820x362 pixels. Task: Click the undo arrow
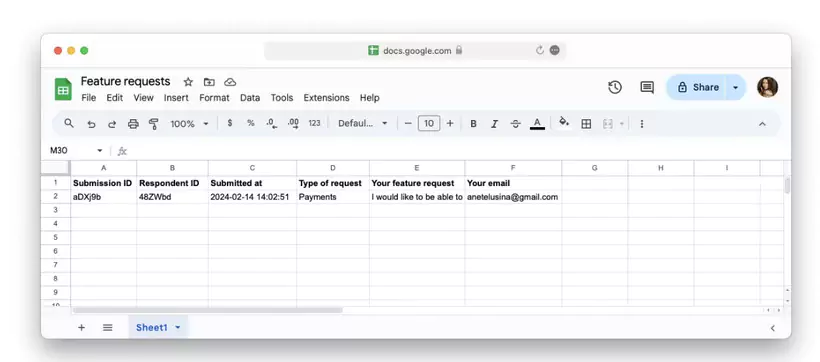tap(91, 124)
